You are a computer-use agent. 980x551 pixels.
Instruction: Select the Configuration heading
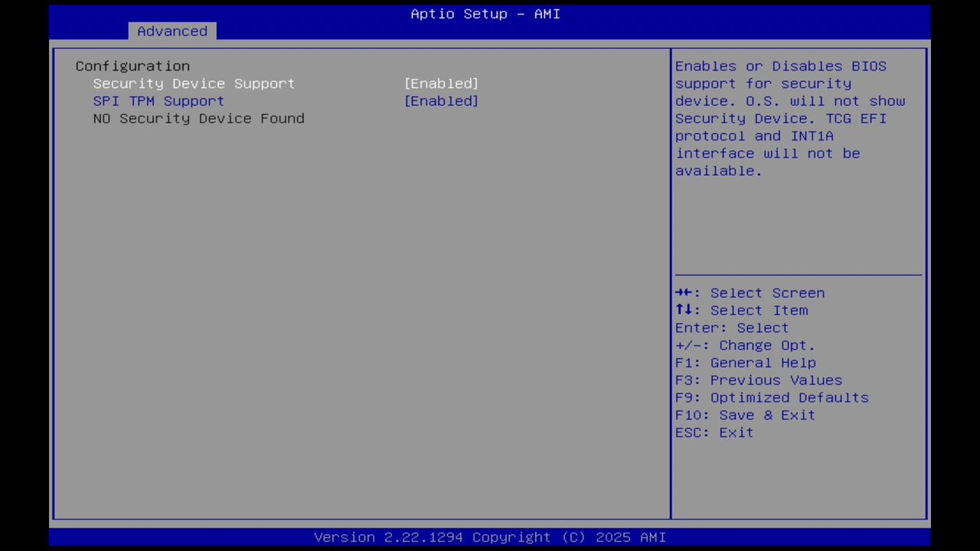tap(132, 66)
